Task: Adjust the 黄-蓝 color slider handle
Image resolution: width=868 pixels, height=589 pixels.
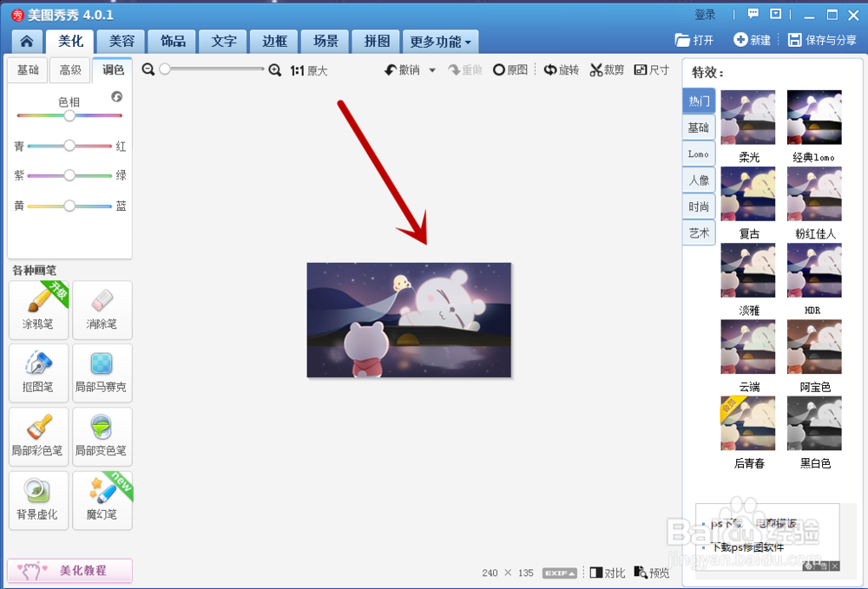Action: 69,206
